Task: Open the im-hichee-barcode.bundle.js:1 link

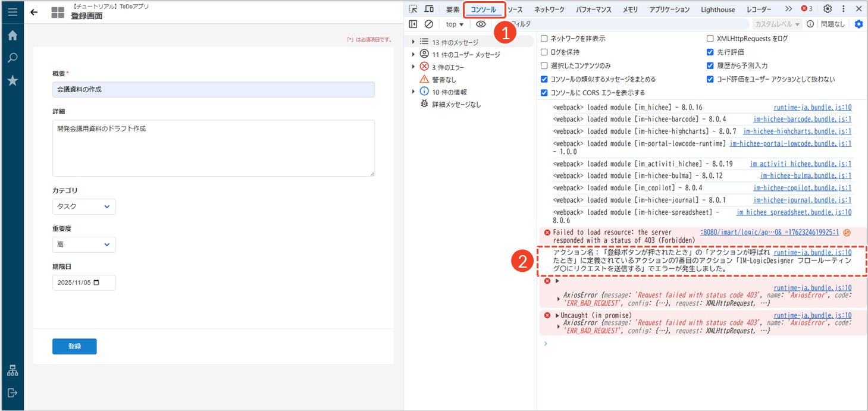Action: coord(802,120)
